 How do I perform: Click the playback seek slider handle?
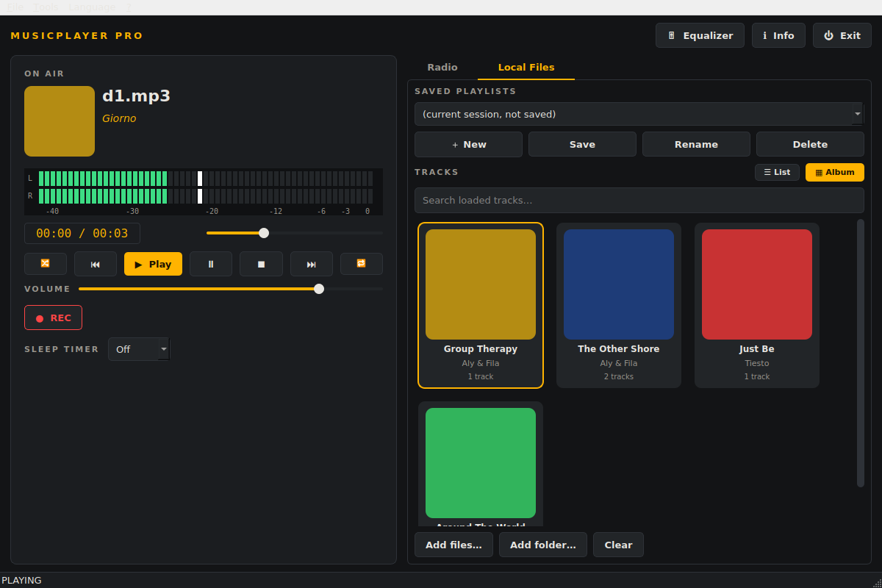pos(264,233)
